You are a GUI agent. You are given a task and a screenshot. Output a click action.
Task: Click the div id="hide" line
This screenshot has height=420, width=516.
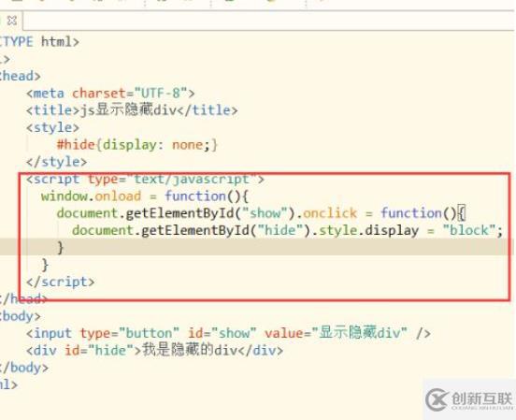[x=154, y=350]
